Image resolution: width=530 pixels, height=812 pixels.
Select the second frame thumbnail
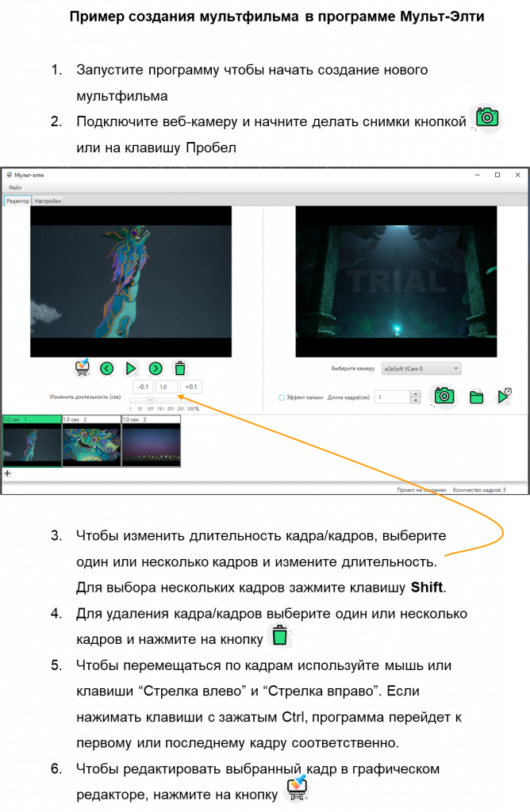pos(91,444)
